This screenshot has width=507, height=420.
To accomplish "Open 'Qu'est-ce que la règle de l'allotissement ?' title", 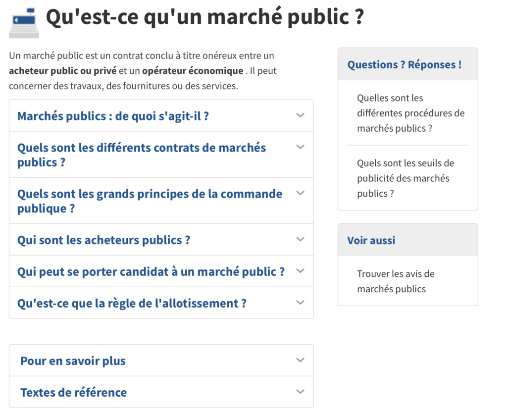I will pos(132,304).
